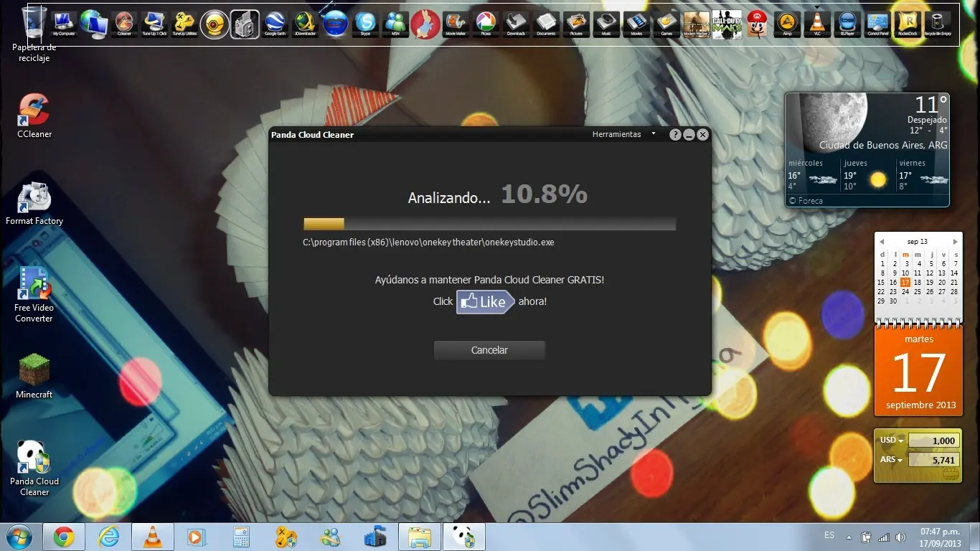Launch Call of Duty MW3 from the dock
980x551 pixels.
727,24
